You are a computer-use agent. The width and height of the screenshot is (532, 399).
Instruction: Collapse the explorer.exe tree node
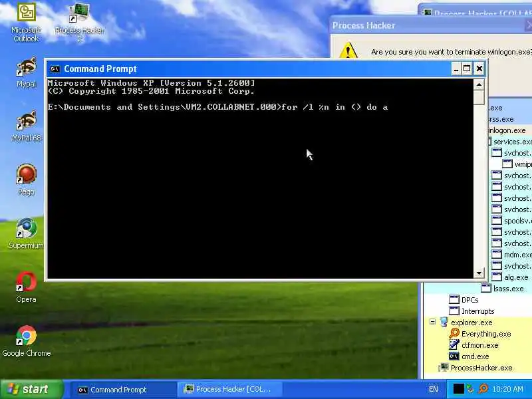click(x=433, y=322)
